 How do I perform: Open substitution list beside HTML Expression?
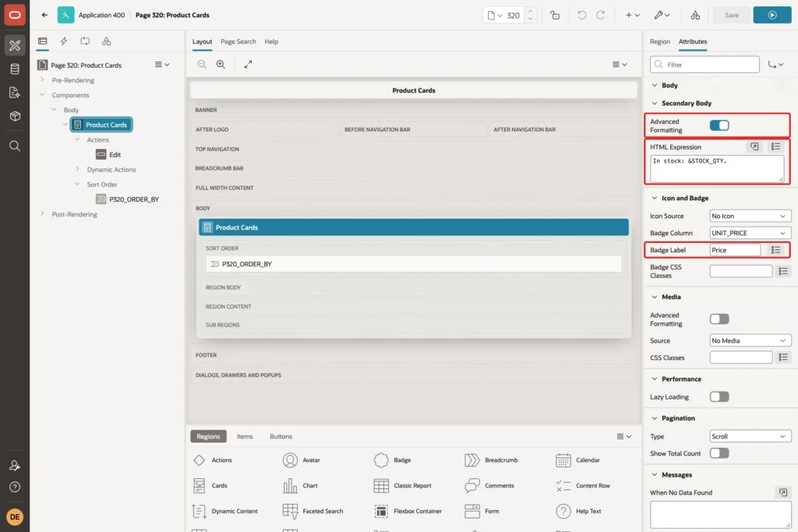775,146
